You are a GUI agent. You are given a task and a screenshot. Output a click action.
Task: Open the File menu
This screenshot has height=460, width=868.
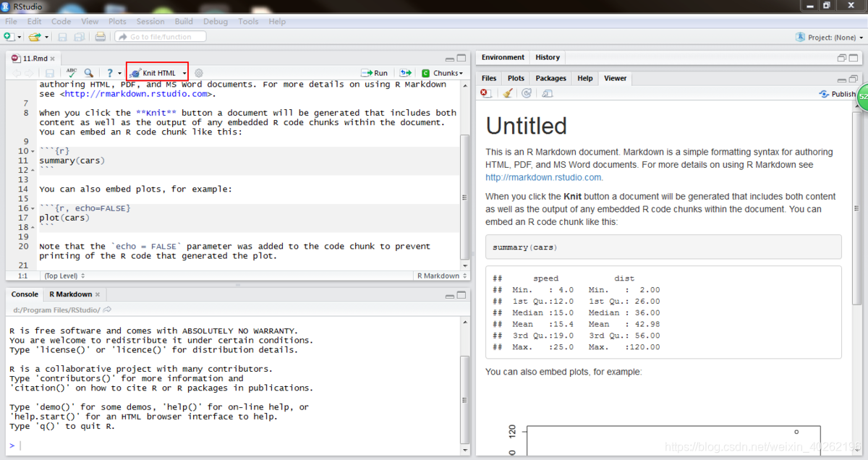click(x=11, y=22)
